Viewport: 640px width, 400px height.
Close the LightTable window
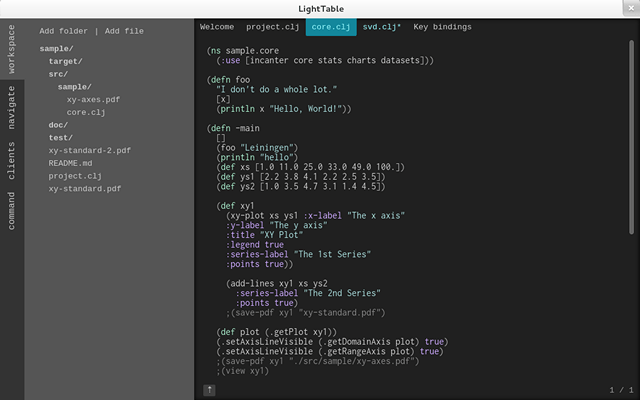[x=627, y=8]
